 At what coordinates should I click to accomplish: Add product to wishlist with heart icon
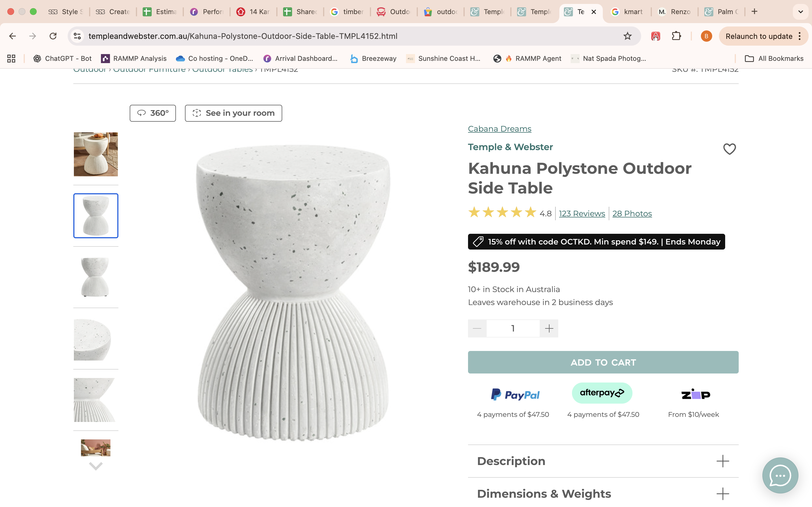pyautogui.click(x=729, y=149)
